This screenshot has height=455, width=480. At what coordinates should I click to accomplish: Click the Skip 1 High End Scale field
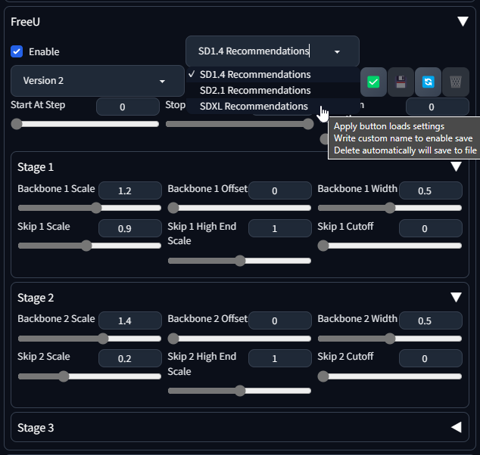tap(280, 228)
